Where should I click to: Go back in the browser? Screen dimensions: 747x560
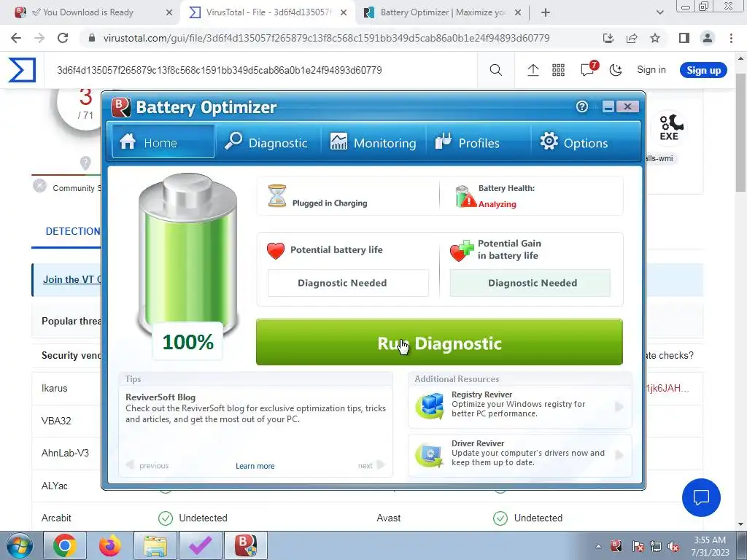coord(16,38)
